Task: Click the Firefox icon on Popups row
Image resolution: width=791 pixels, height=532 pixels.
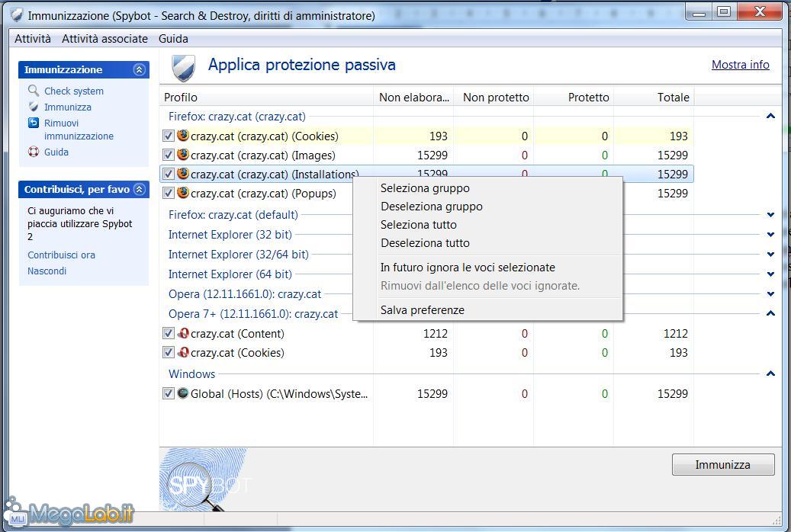Action: (183, 193)
